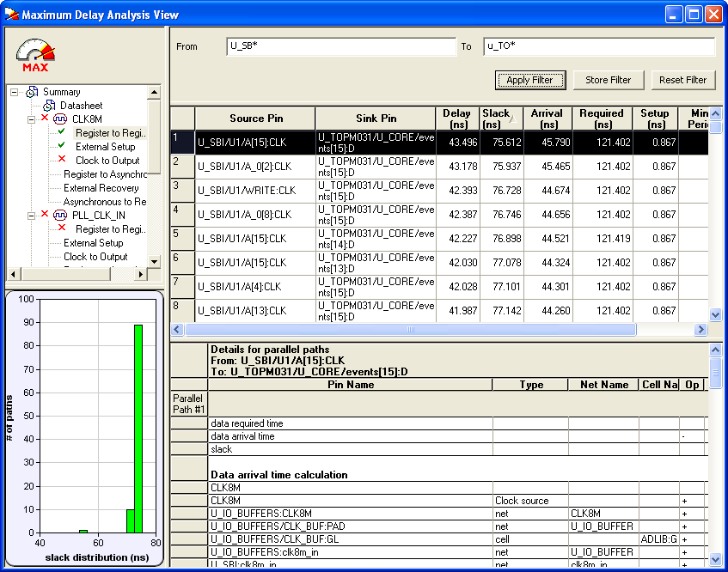Select Register to Asynchro.. tree item

coord(106,174)
